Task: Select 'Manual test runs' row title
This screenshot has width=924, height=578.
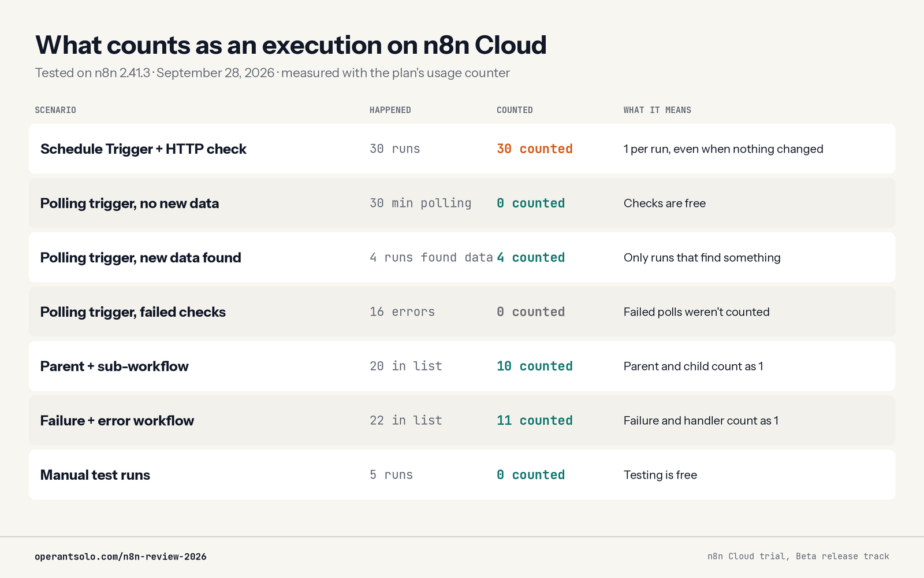Action: [95, 475]
